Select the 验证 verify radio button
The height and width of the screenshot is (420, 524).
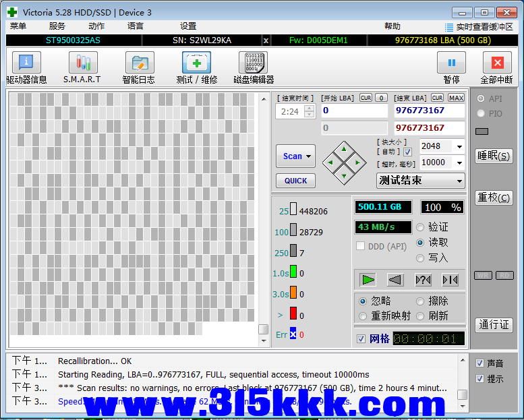click(421, 227)
